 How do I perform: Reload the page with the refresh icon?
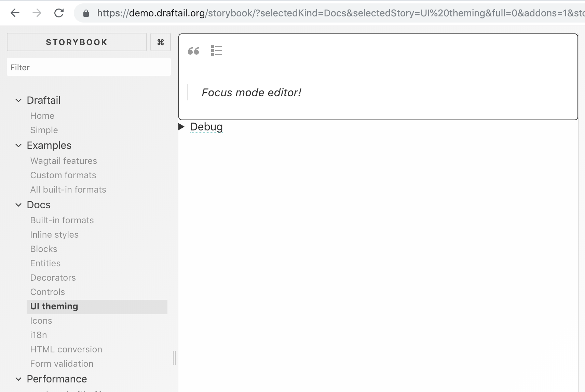[59, 13]
